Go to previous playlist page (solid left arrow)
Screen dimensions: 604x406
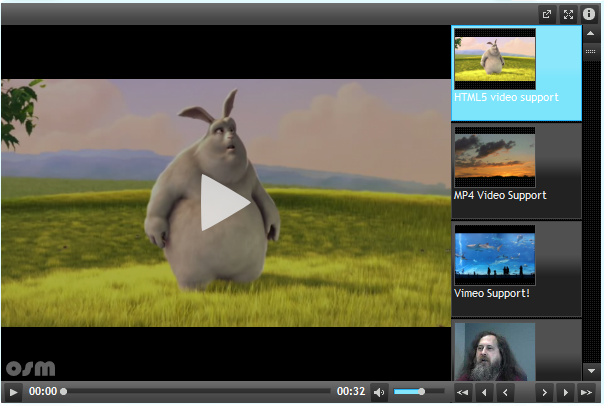click(x=484, y=393)
